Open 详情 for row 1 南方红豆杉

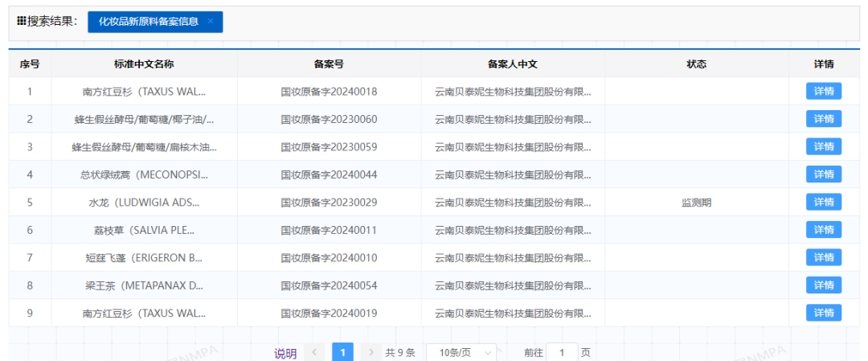tap(823, 92)
